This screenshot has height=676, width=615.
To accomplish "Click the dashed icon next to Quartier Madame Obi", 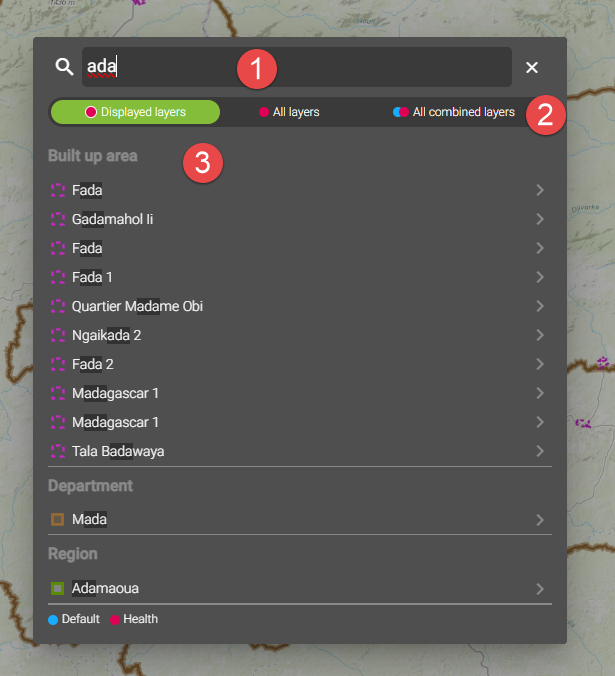I will point(58,306).
